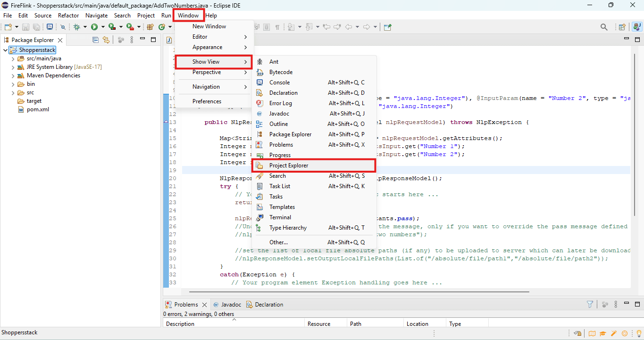The width and height of the screenshot is (644, 340).
Task: Close the Package Explorer tab
Action: point(60,40)
